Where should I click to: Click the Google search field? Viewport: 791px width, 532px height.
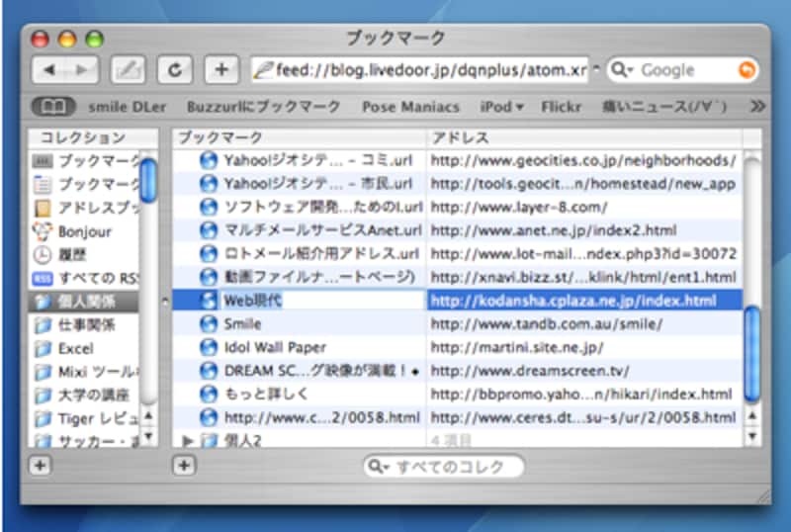coord(683,69)
